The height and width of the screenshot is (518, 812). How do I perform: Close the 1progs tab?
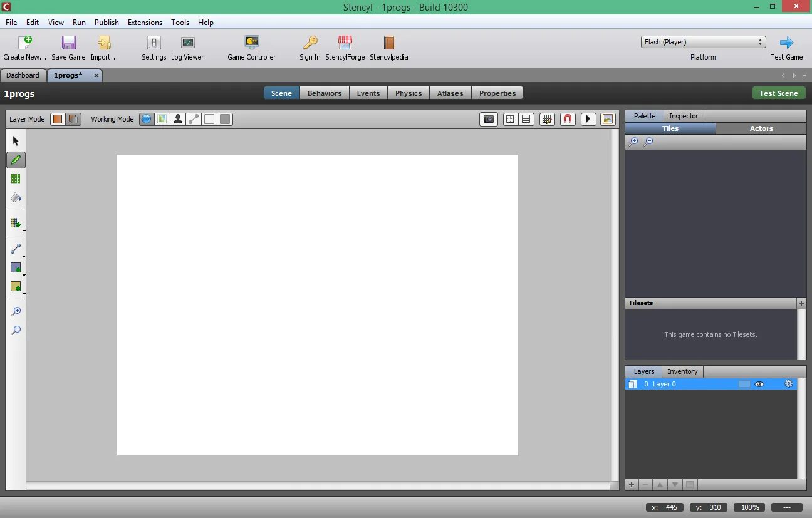96,75
